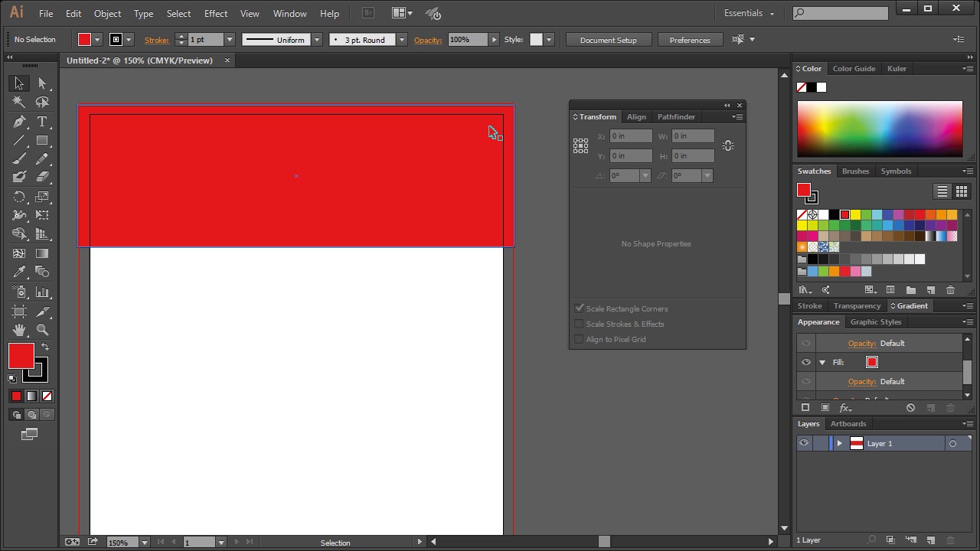The width and height of the screenshot is (980, 551).
Task: Open the Preferences button
Action: click(x=689, y=40)
